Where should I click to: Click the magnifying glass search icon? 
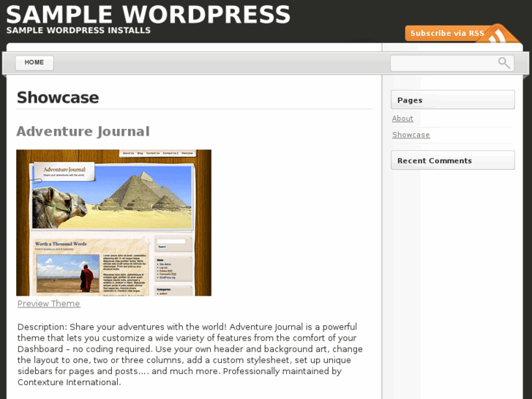(504, 63)
